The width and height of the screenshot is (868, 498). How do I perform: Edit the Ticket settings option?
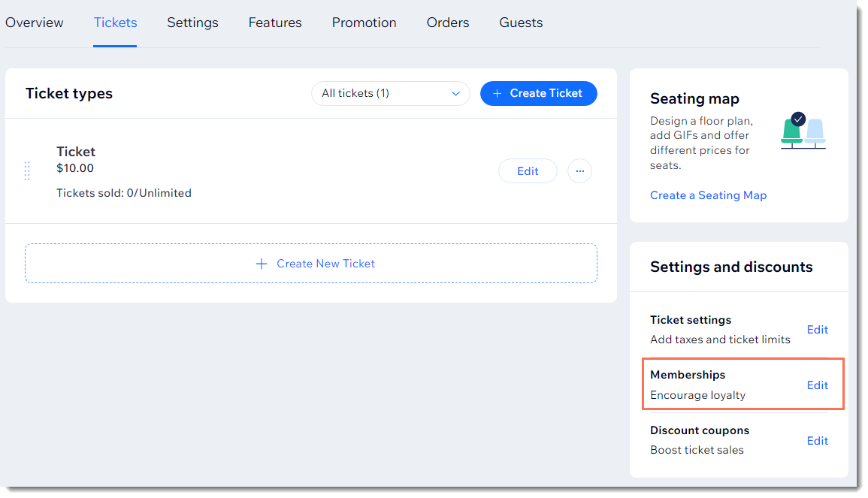pos(817,330)
